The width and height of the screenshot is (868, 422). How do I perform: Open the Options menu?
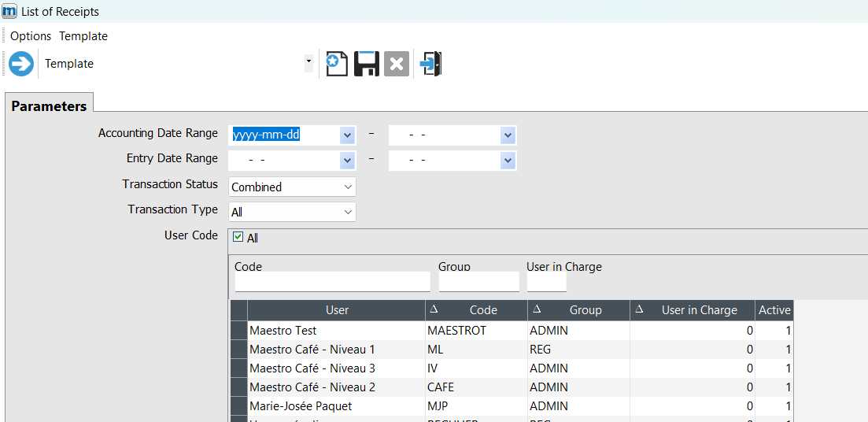(31, 36)
